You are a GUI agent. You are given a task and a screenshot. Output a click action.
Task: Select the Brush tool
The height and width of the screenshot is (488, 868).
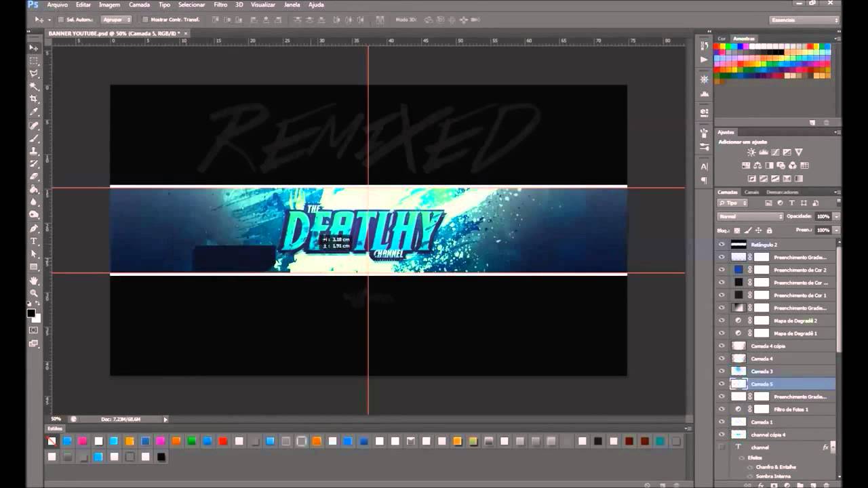coord(34,138)
